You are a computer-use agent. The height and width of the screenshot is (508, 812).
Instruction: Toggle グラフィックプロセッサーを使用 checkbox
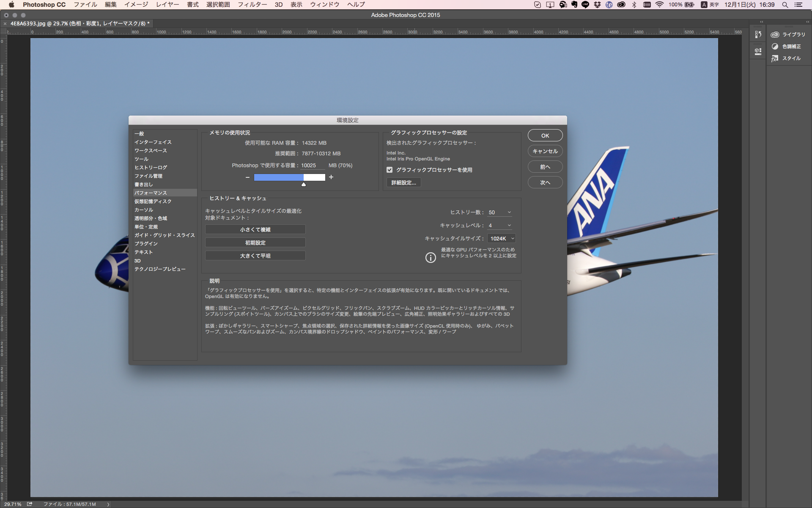coord(390,170)
